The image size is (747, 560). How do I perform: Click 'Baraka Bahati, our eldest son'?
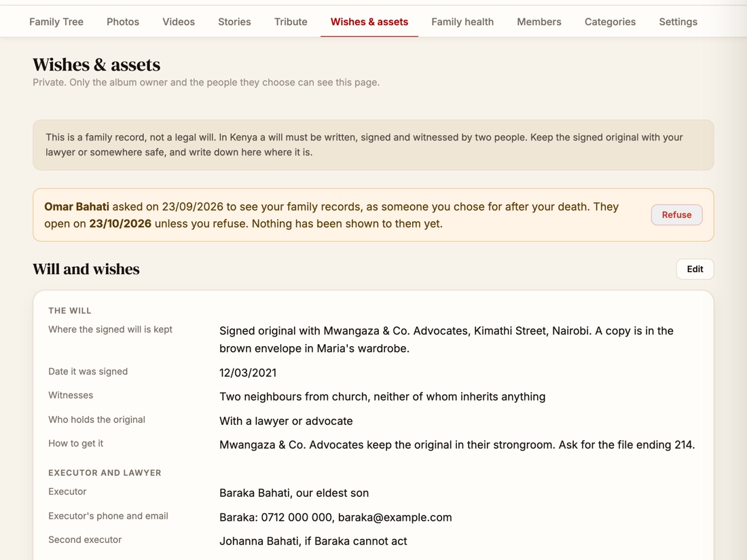[294, 493]
